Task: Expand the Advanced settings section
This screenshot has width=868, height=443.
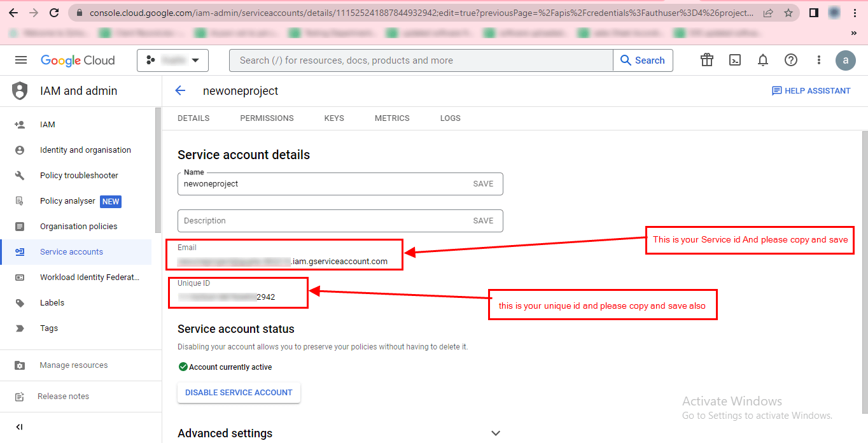Action: (340, 433)
